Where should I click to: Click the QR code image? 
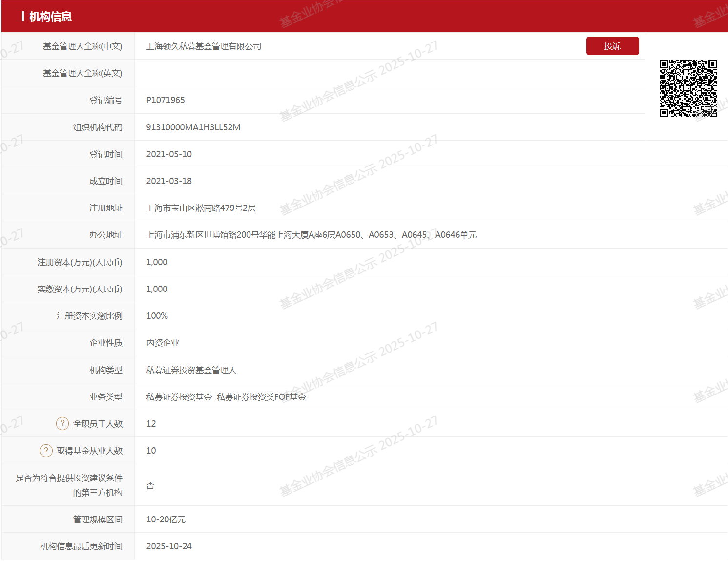[688, 88]
